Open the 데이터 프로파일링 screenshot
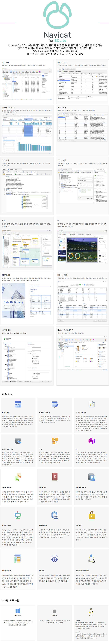Image resolution: width=109 pixels, height=644 pixels. pyautogui.click(x=27, y=134)
